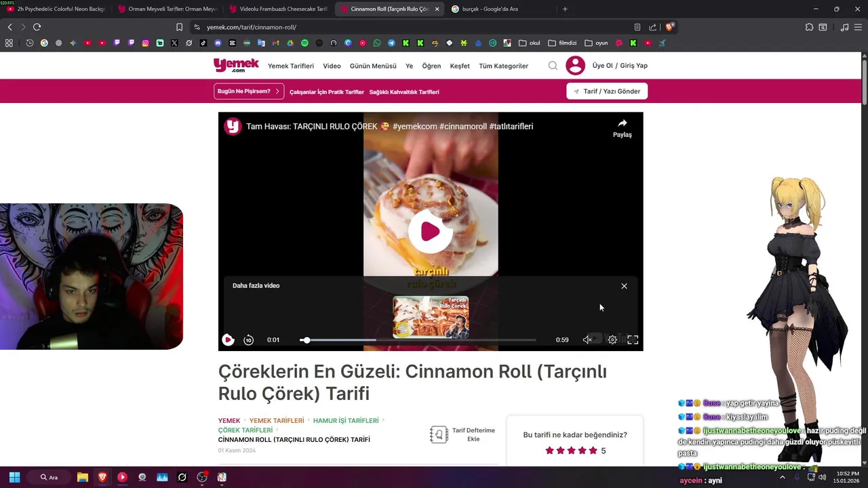
Task: Unmute the video with the speaker icon
Action: 587,340
